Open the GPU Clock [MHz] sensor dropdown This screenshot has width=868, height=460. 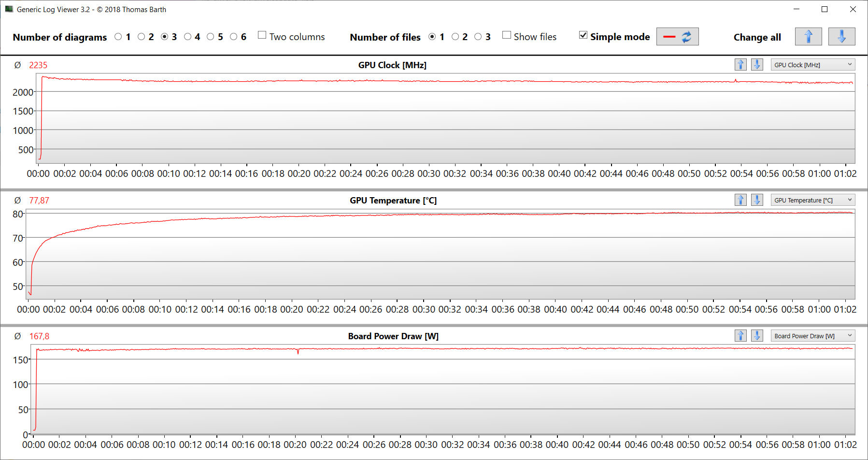[813, 65]
